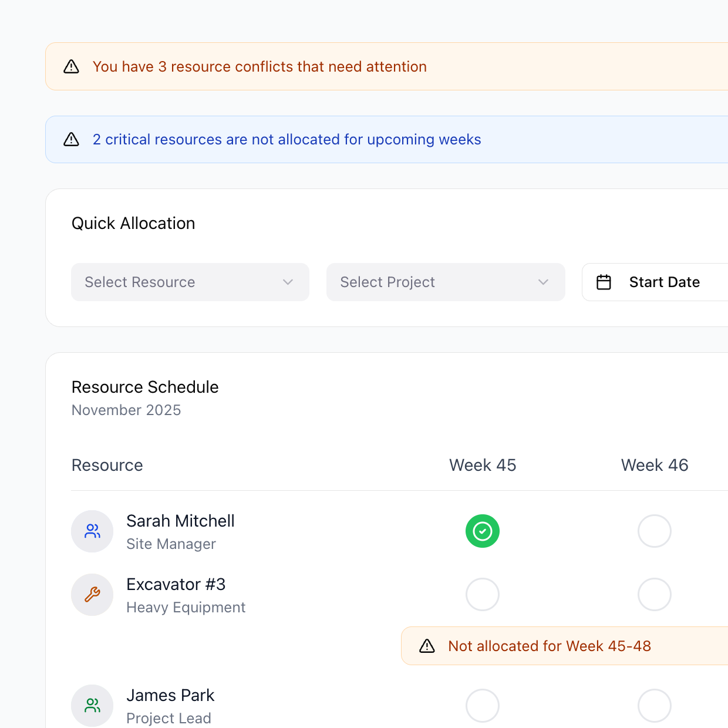Click warning icon in critical resources alert
Viewport: 728px width, 728px height.
coord(71,139)
